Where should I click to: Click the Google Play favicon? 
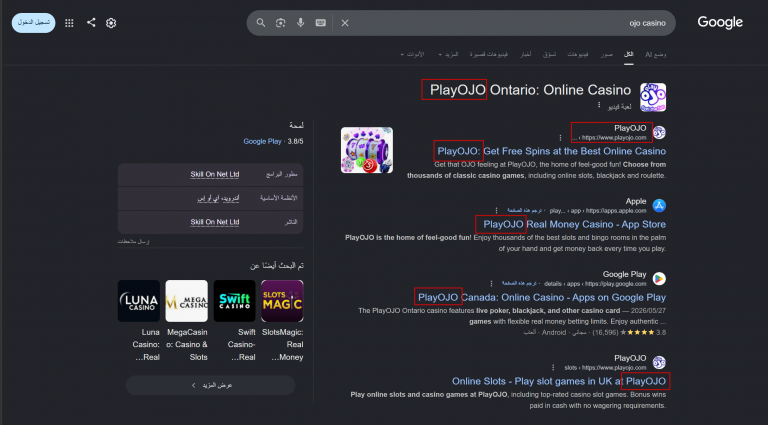point(659,279)
